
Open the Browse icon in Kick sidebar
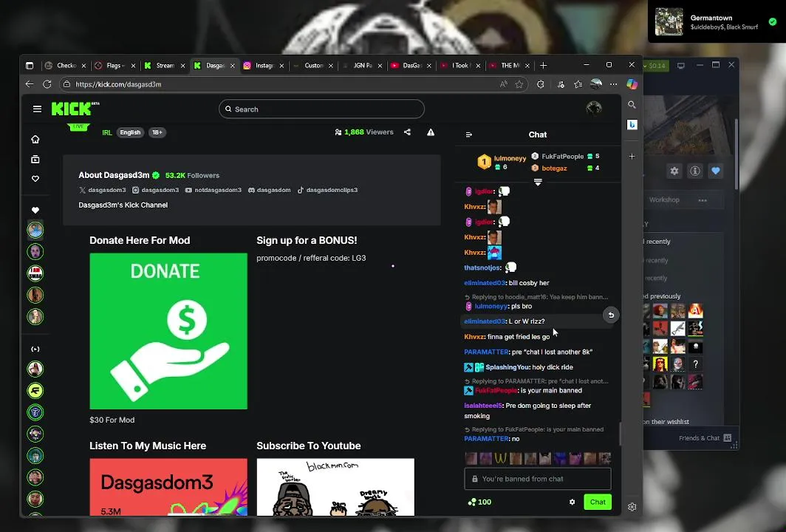35,160
